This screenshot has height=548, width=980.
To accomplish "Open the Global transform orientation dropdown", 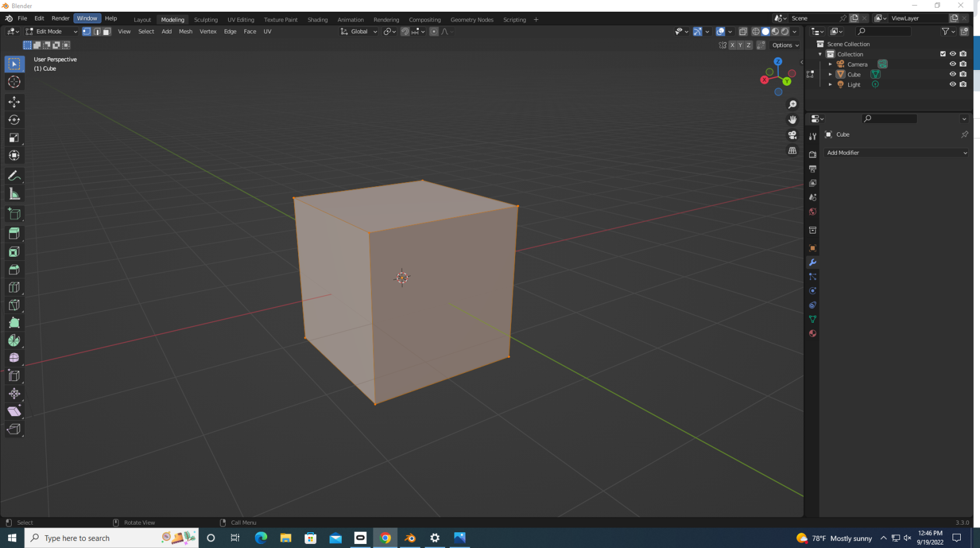I will [x=359, y=32].
